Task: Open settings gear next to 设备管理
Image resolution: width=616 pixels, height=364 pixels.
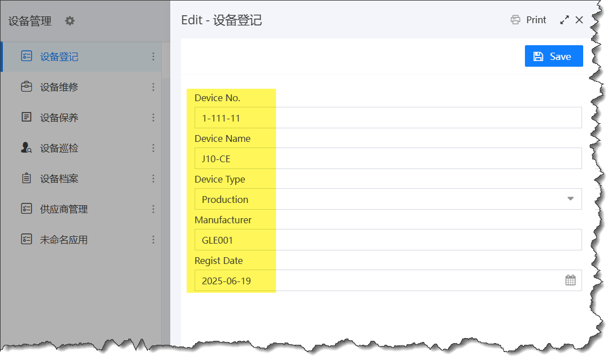Action: [x=70, y=21]
